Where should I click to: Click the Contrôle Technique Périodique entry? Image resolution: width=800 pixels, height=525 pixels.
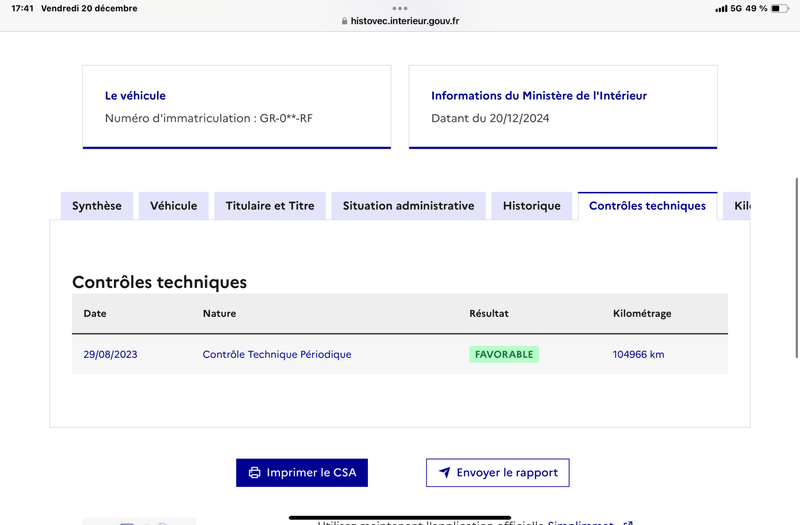pyautogui.click(x=277, y=354)
